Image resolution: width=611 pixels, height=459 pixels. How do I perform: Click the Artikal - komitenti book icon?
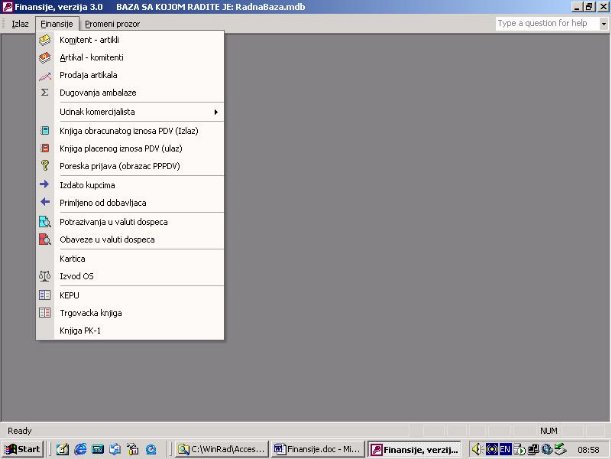tap(44, 58)
